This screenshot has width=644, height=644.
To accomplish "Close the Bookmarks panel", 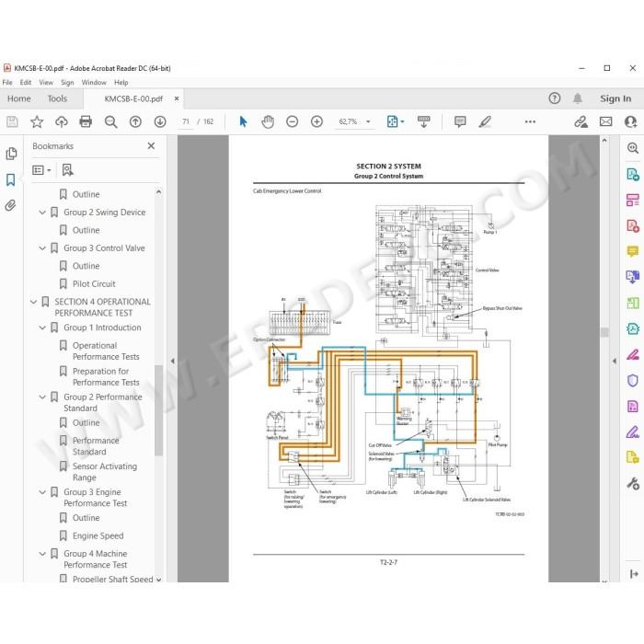I will pos(151,145).
